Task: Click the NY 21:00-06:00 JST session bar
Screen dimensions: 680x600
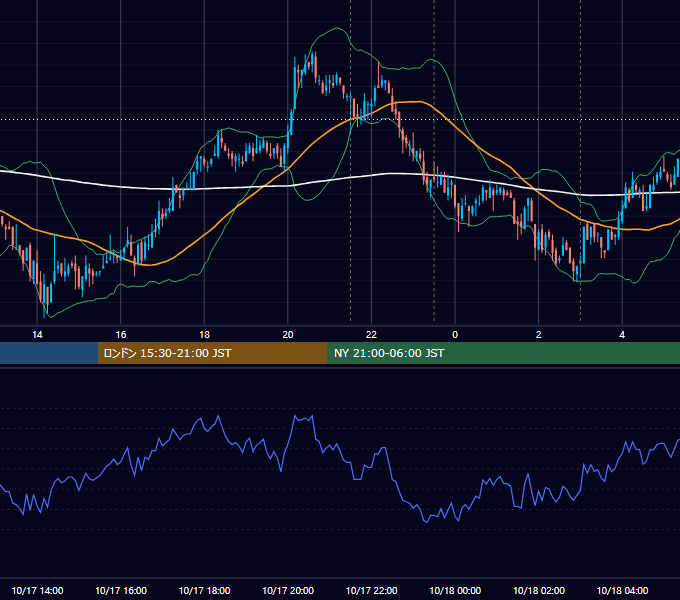Action: (x=503, y=353)
